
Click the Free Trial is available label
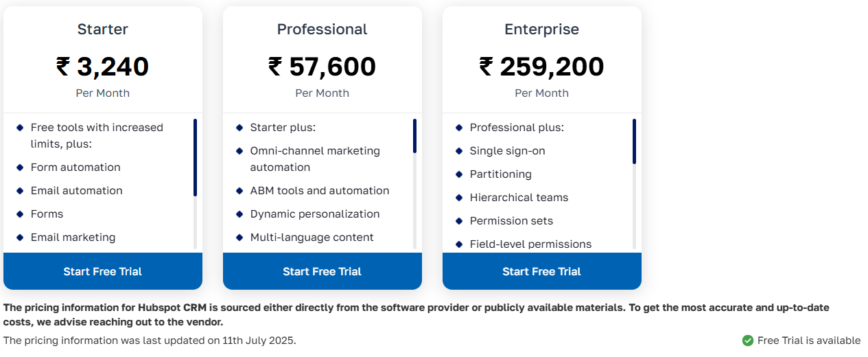[x=808, y=341]
